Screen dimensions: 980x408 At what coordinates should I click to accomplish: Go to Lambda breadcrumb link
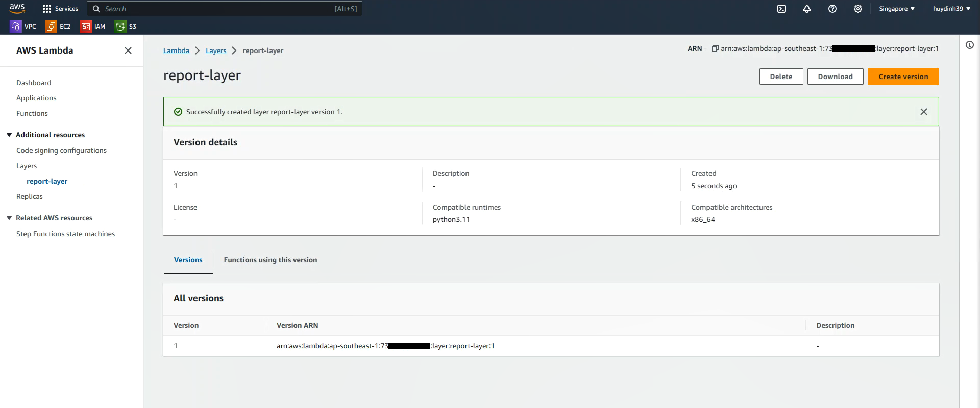(x=176, y=50)
